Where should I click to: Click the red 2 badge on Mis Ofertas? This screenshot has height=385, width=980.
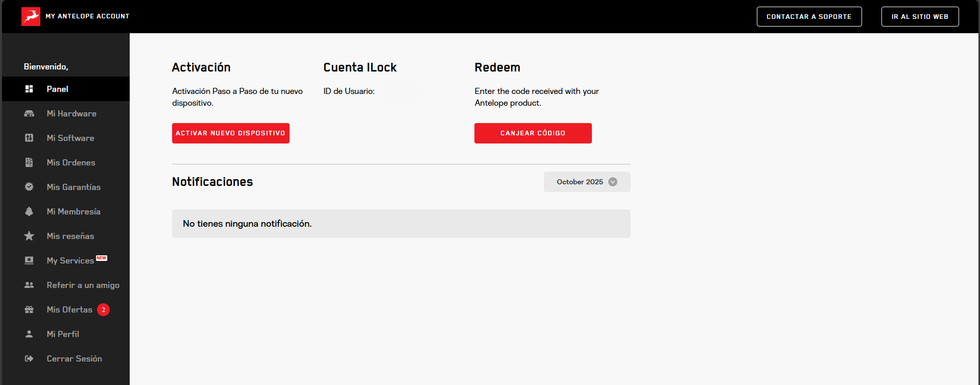[103, 309]
